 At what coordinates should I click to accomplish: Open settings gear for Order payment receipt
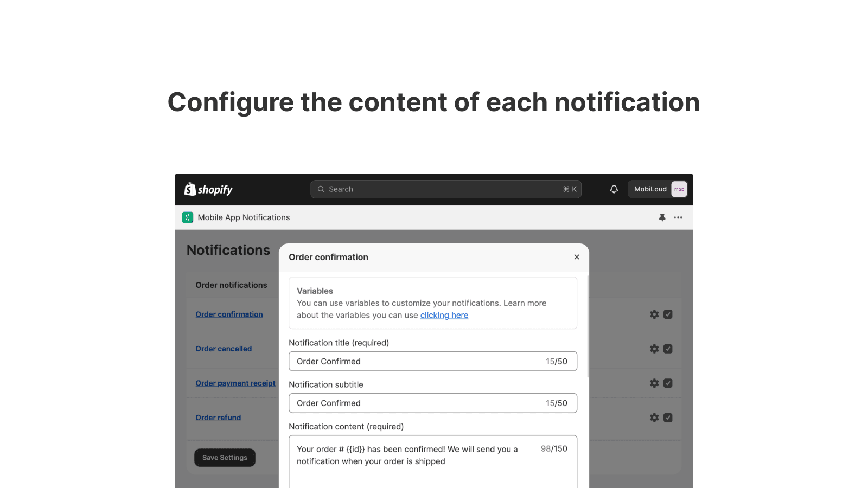654,383
